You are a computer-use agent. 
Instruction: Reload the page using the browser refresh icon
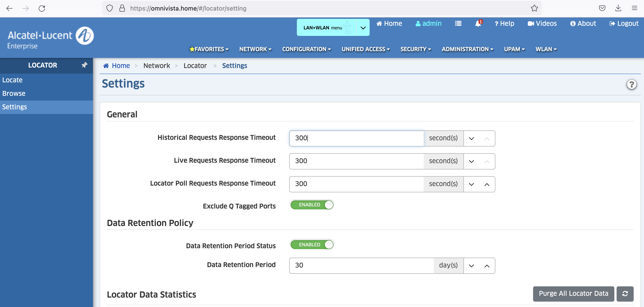(x=42, y=8)
